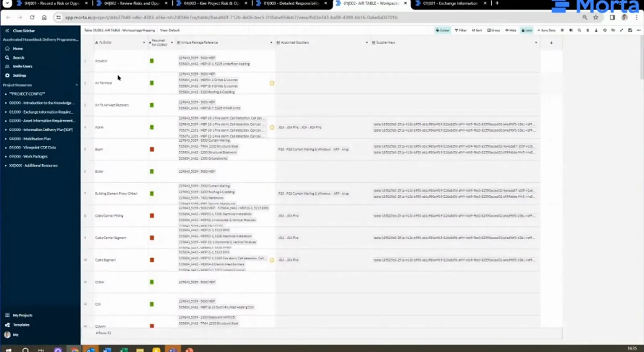Image resolution: width=644 pixels, height=352 pixels.
Task: Open the Sort option in the toolbar
Action: click(x=477, y=30)
